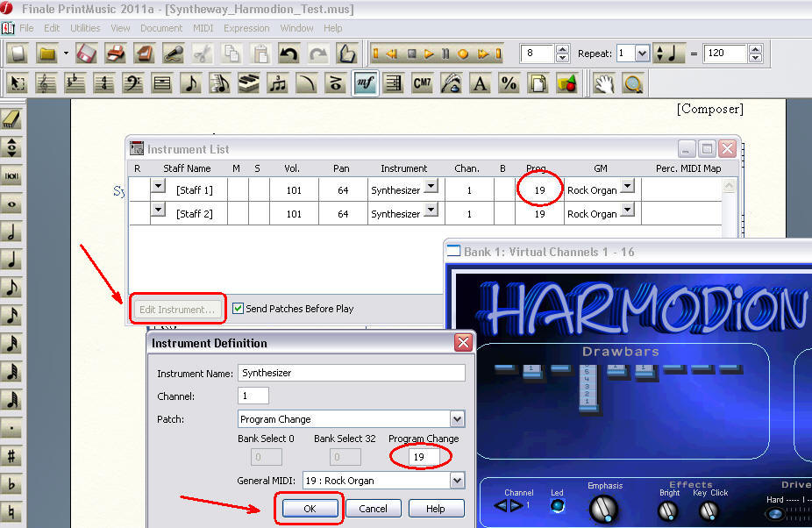Click the Edit Instrument button
The image size is (812, 528).
coord(177,310)
